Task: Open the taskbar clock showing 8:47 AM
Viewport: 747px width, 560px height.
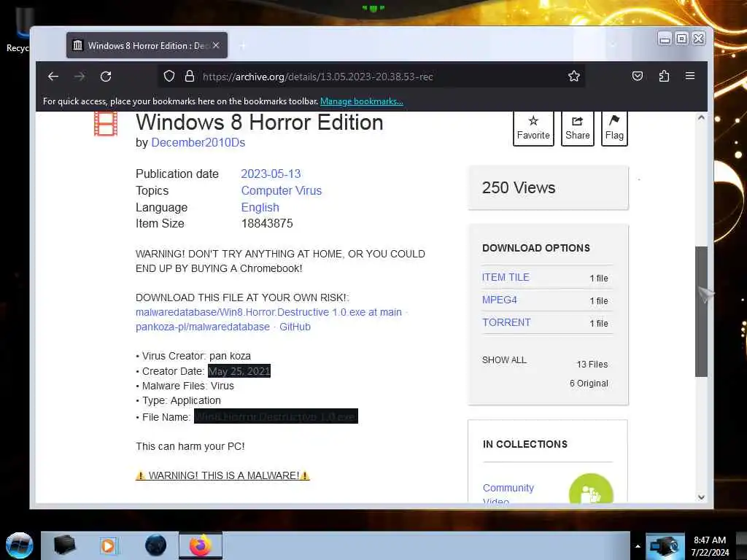Action: coord(710,546)
